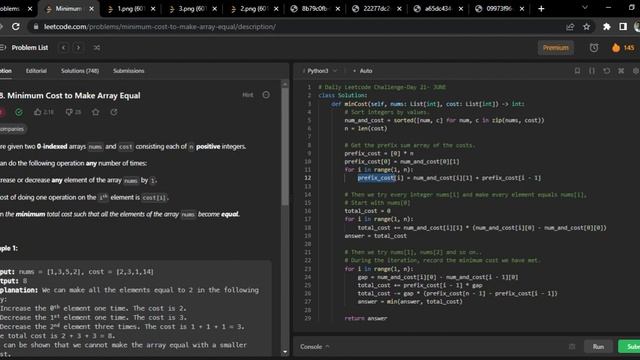The height and width of the screenshot is (360, 640).
Task: Click line number 12 in the gutter
Action: [x=307, y=178]
